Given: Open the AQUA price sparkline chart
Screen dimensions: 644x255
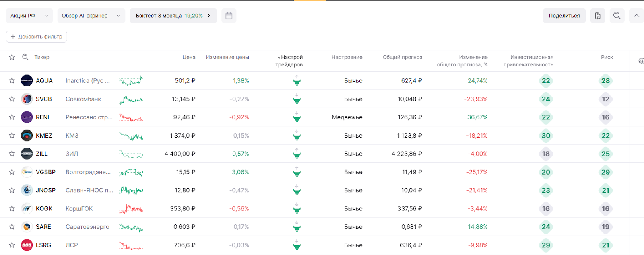Looking at the screenshot, I should point(131,81).
